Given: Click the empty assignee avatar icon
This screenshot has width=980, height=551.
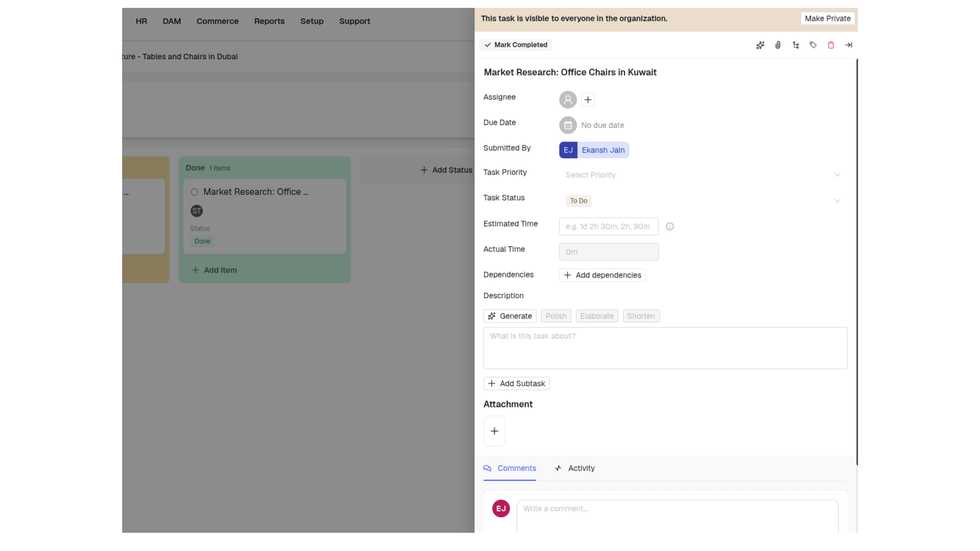Looking at the screenshot, I should point(568,100).
